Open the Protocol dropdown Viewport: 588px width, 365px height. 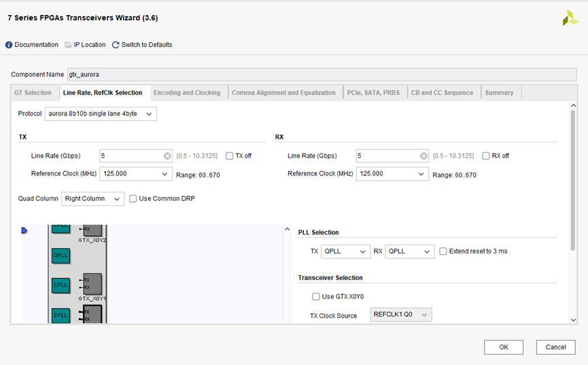101,114
